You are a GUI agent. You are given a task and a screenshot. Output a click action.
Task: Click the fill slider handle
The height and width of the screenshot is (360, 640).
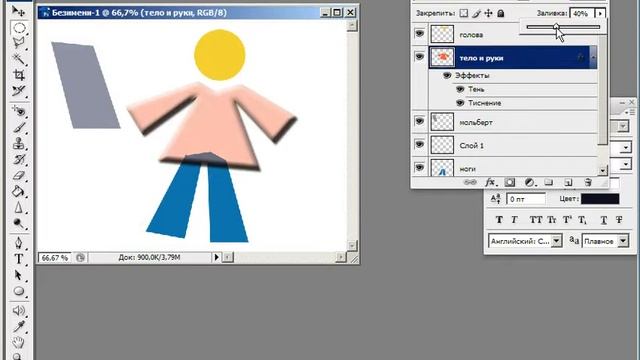click(x=556, y=27)
